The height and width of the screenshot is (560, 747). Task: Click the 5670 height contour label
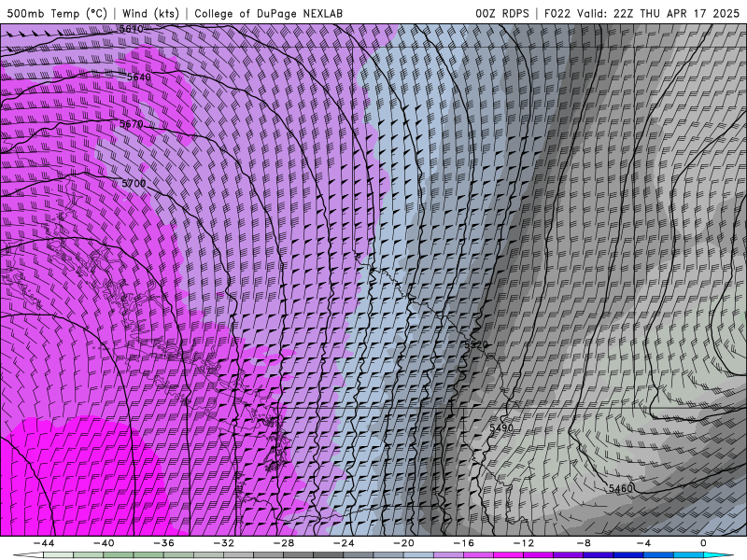pyautogui.click(x=131, y=124)
